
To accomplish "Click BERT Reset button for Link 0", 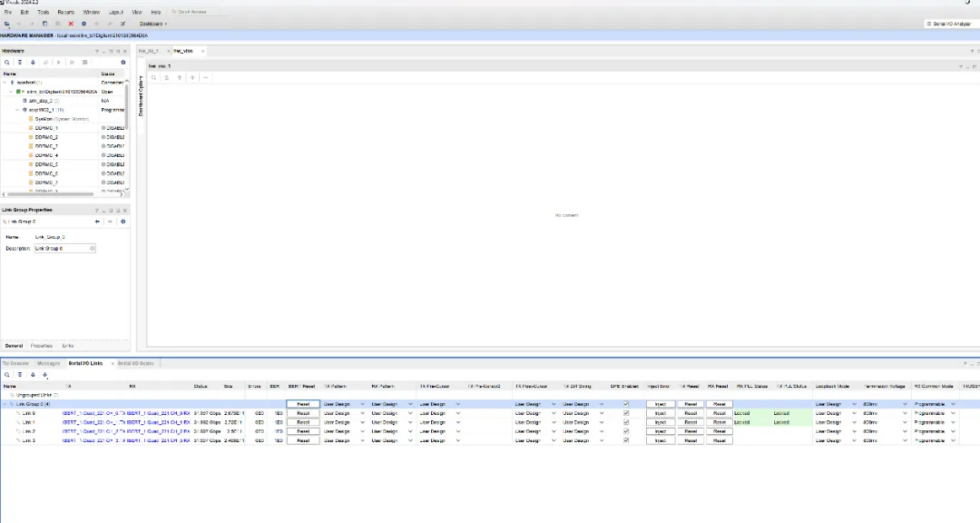I will (303, 413).
